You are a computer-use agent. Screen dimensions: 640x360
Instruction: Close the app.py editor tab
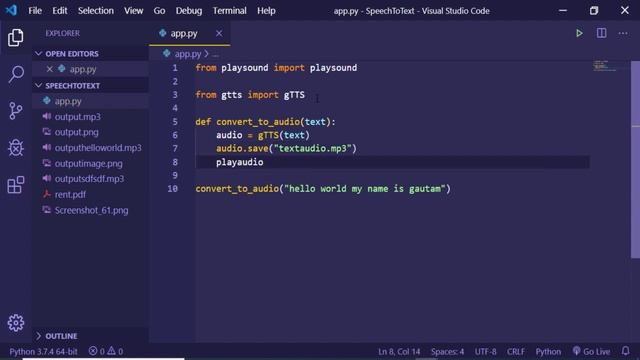pyautogui.click(x=219, y=33)
